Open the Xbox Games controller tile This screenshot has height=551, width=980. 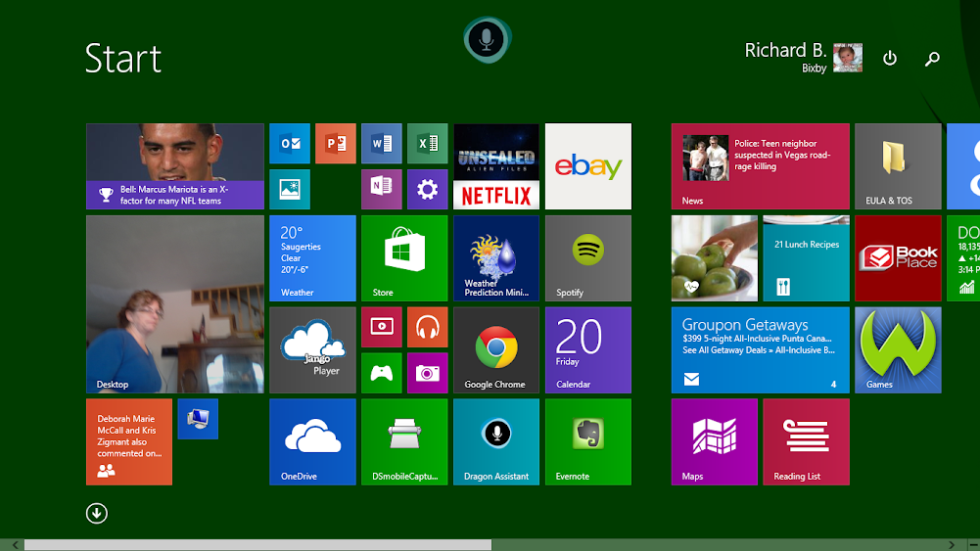[x=381, y=373]
